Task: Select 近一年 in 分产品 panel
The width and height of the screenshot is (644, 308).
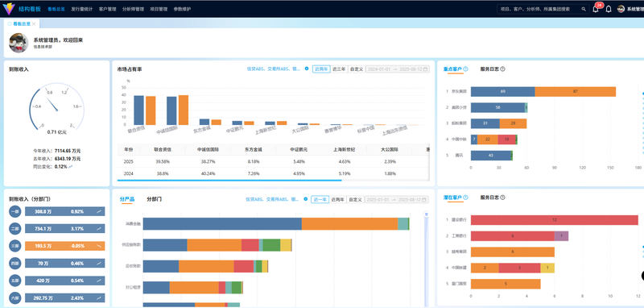Action: pos(320,199)
